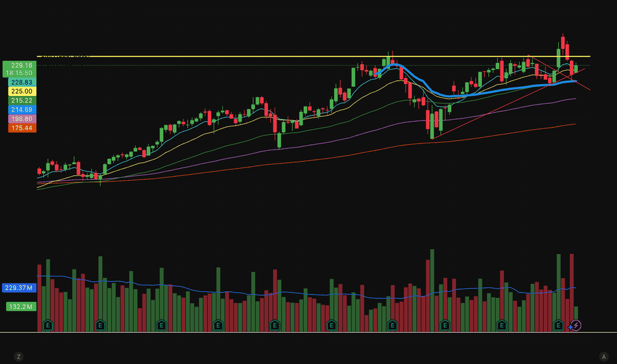Open the leftmost earnings E marker
Image resolution: width=617 pixels, height=364 pixels.
pos(48,325)
